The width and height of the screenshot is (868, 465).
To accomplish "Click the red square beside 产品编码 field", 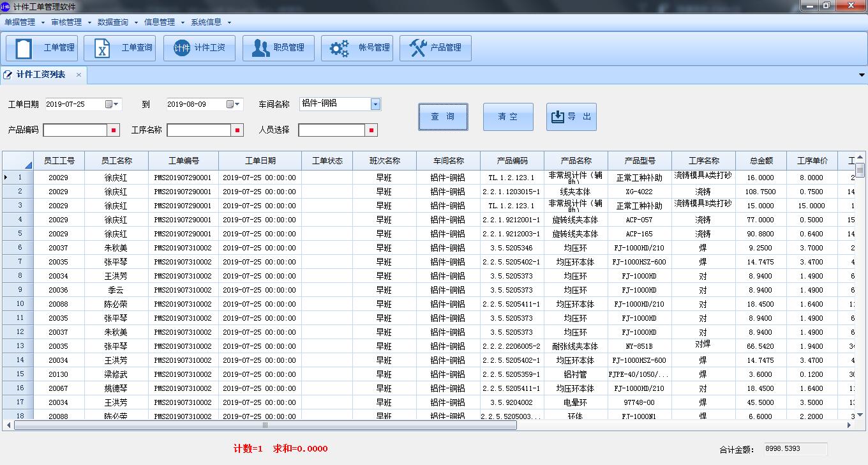I will [114, 130].
